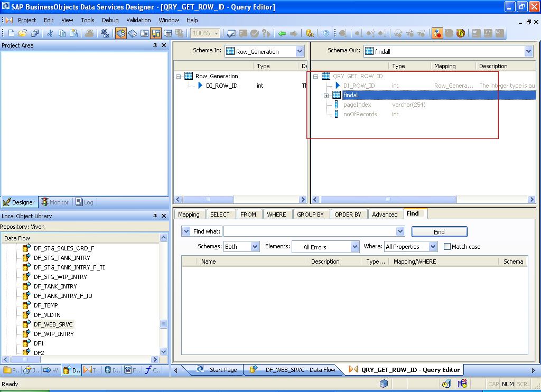The height and width of the screenshot is (392, 541).
Task: Open the Elements All Errors dropdown
Action: coord(355,246)
